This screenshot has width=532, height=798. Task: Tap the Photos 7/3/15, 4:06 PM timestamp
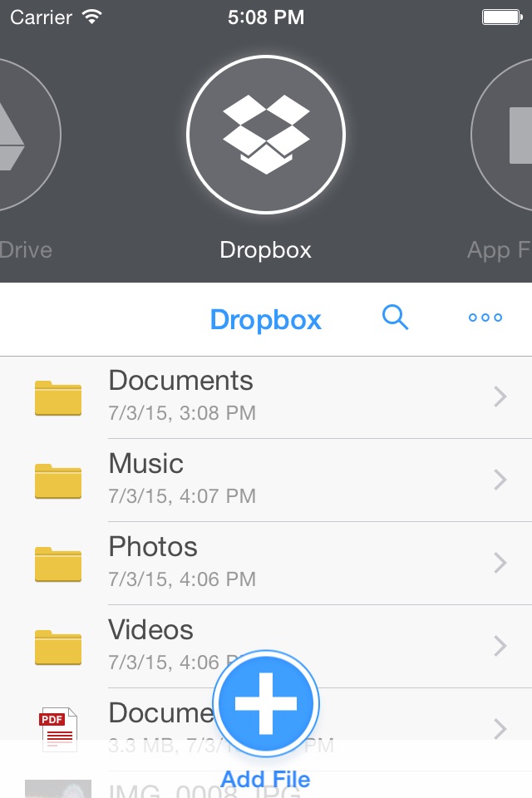[182, 579]
